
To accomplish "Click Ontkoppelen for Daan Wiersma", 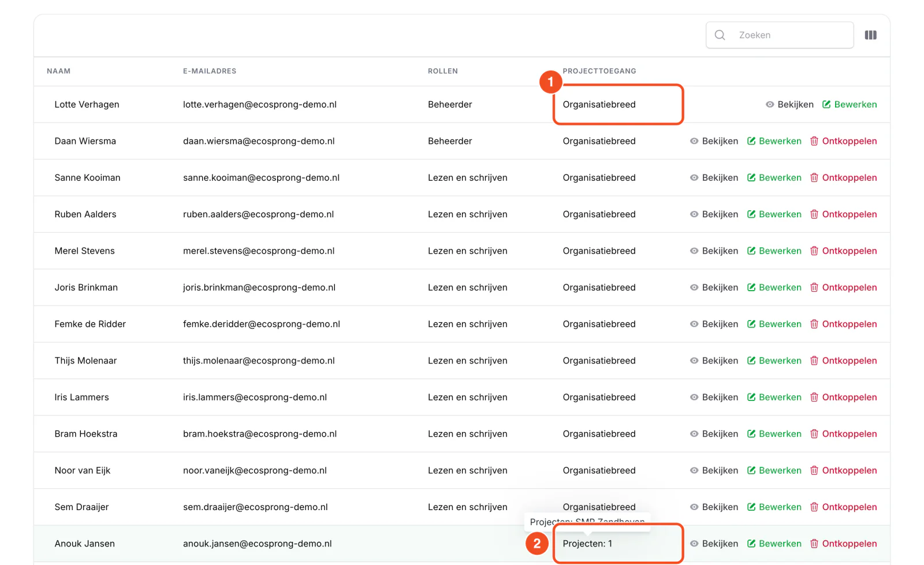I will (x=843, y=141).
